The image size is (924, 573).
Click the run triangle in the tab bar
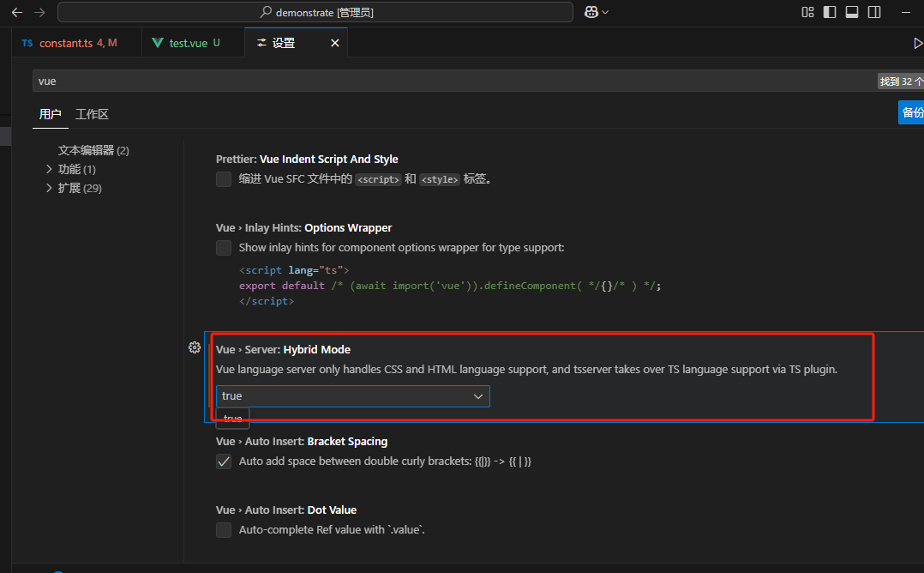(x=917, y=43)
